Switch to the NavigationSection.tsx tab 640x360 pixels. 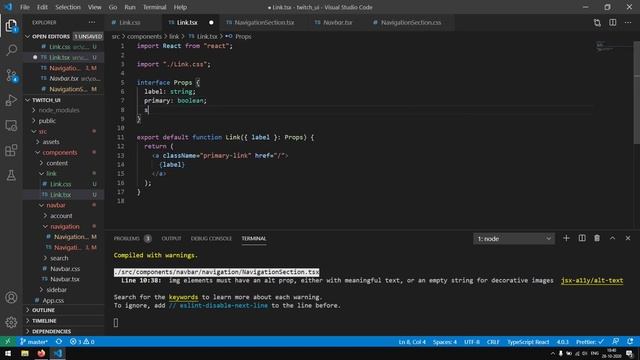(x=264, y=22)
